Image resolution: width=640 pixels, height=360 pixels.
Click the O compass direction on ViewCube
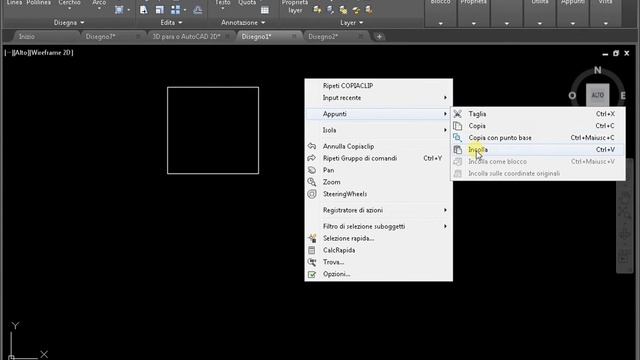[572, 96]
